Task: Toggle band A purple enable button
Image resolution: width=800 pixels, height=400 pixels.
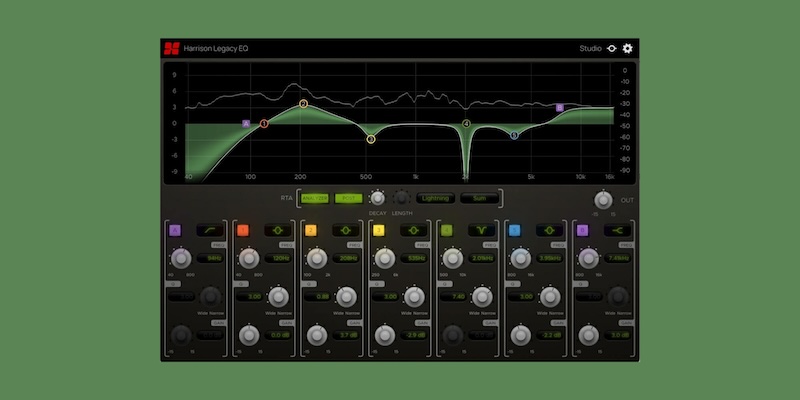Action: tap(175, 231)
